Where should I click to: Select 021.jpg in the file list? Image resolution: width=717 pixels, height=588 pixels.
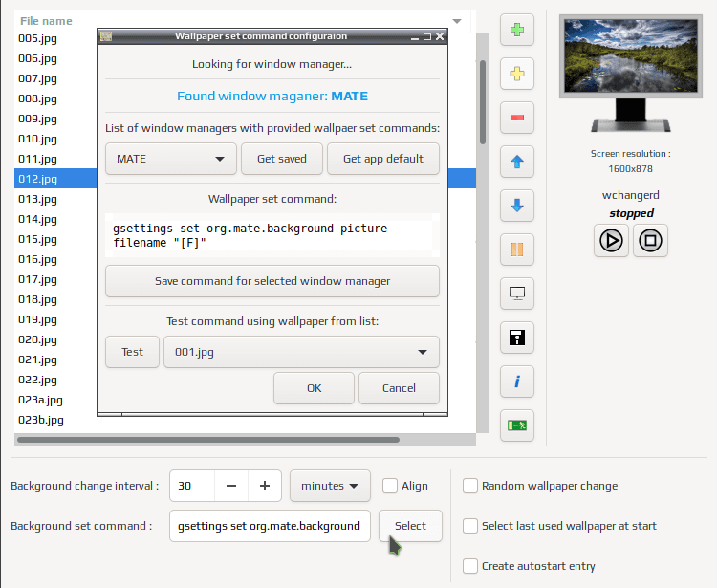coord(38,359)
